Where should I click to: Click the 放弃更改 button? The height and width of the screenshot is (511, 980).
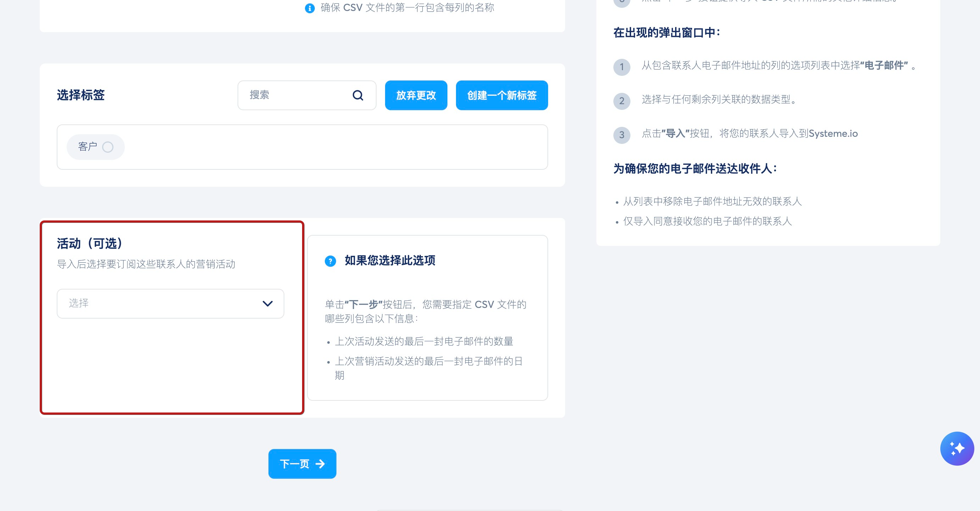[x=416, y=95]
